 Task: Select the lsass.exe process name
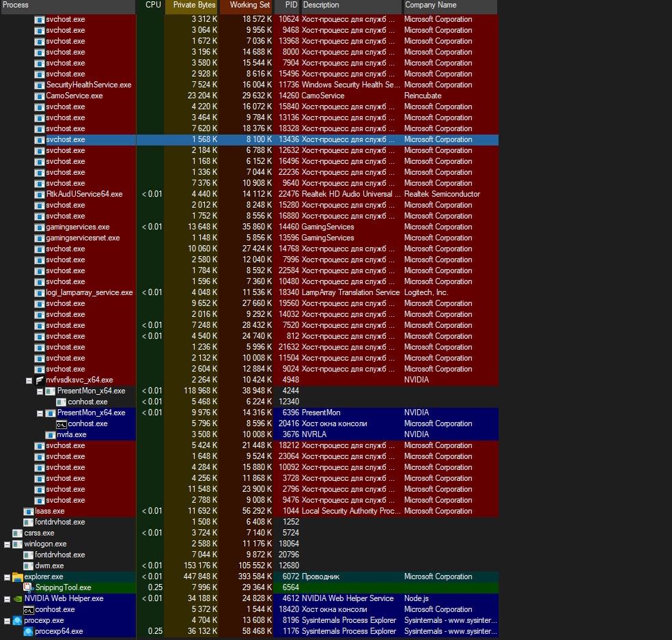click(50, 511)
